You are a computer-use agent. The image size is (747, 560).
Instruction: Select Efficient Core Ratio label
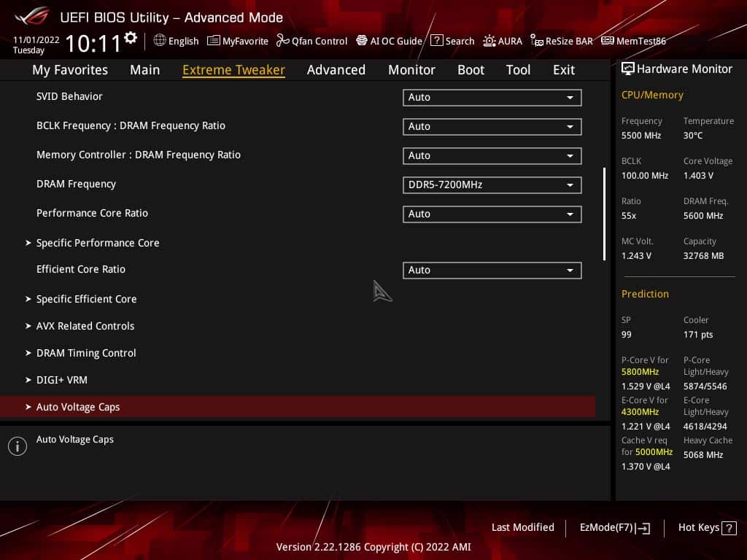click(x=80, y=269)
